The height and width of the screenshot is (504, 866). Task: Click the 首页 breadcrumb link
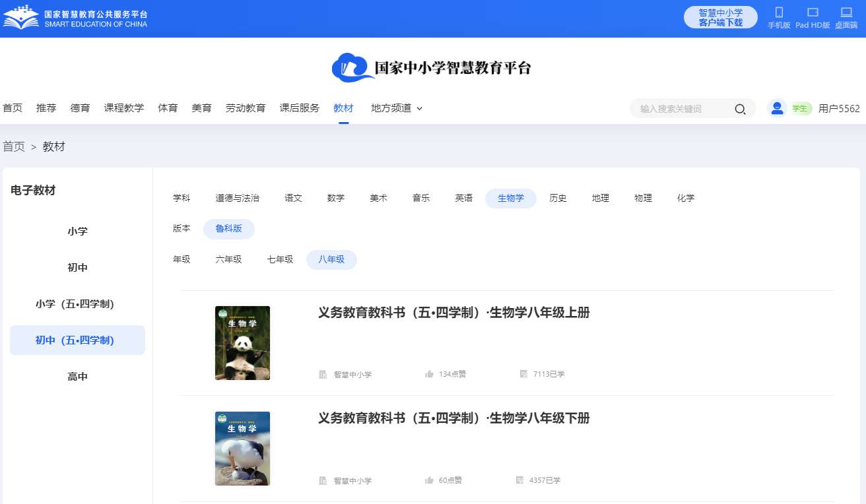coord(14,146)
